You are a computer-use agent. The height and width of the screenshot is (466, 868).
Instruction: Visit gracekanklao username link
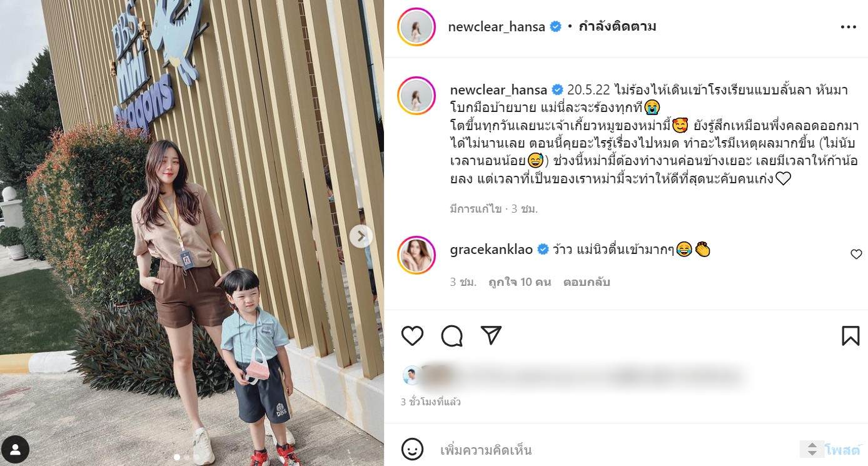[491, 250]
